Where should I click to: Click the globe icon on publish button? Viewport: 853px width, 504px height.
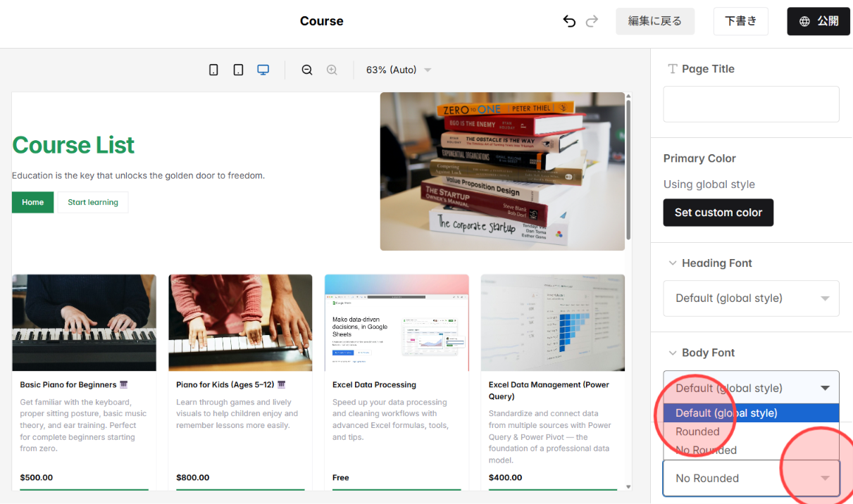(x=804, y=21)
